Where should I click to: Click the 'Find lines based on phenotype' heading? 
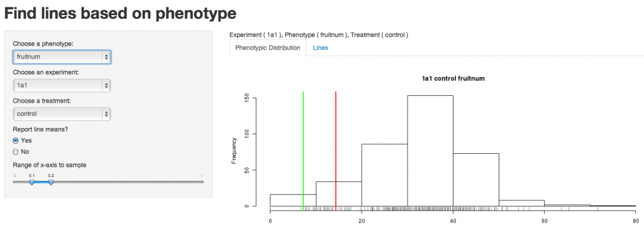coord(120,14)
